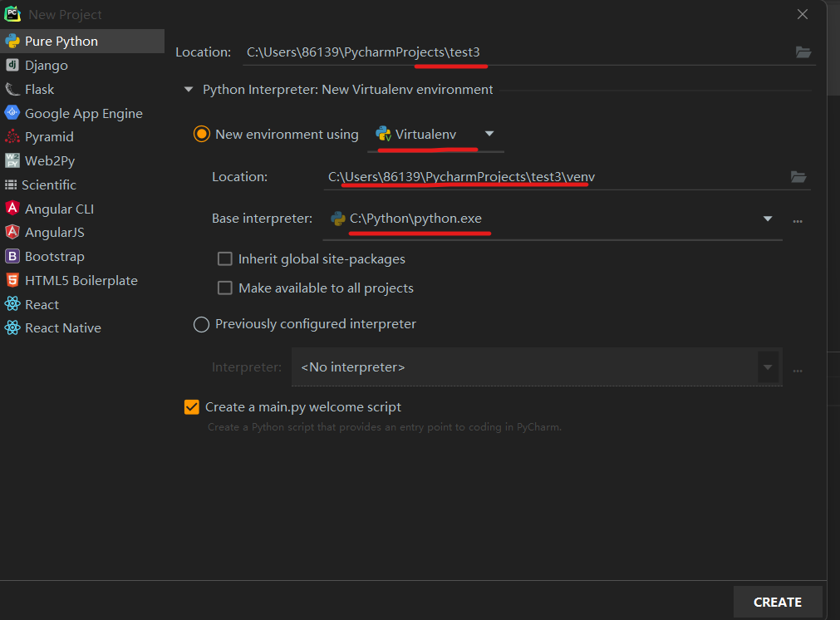Choose HTML5 Boilerplate project type

[82, 280]
